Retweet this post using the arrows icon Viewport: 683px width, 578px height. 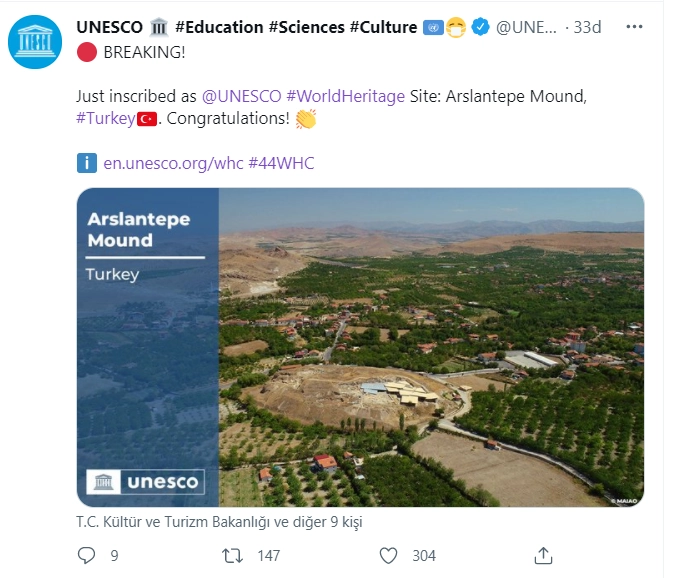click(x=232, y=555)
